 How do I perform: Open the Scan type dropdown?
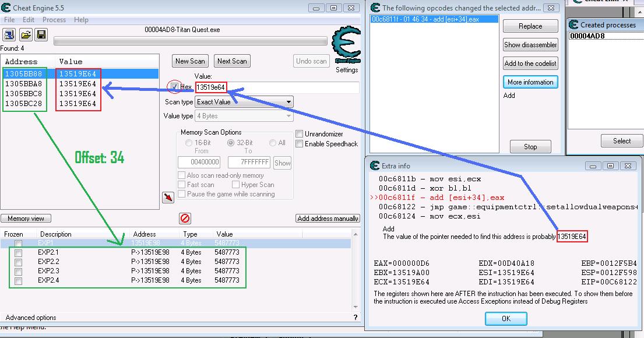point(244,102)
